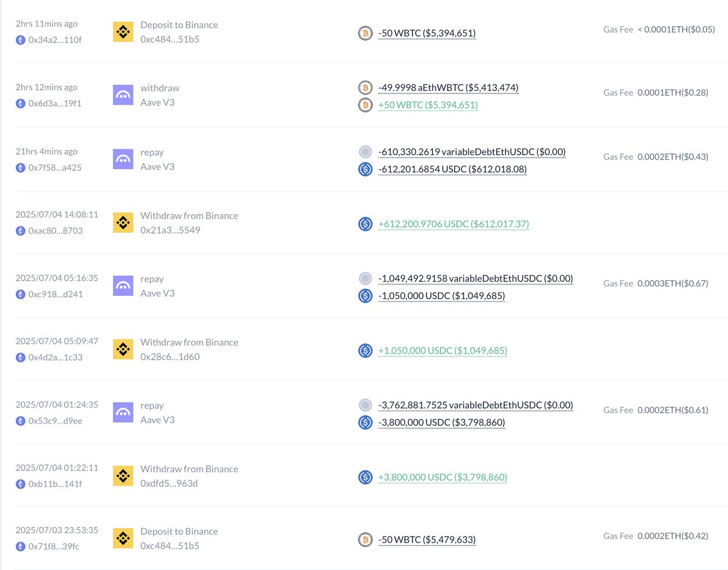Click Binance icon beside hash 0x4d2a…1c33
728x570 pixels.
coord(123,349)
